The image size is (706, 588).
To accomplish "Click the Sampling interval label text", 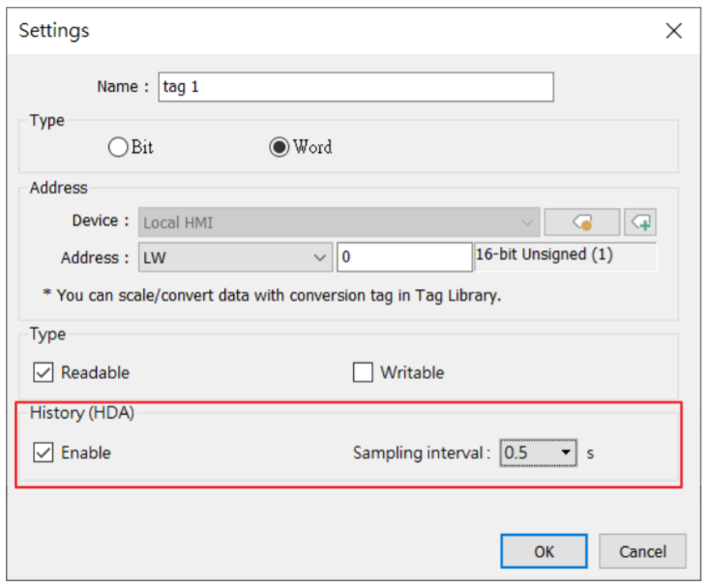I will 422,453.
